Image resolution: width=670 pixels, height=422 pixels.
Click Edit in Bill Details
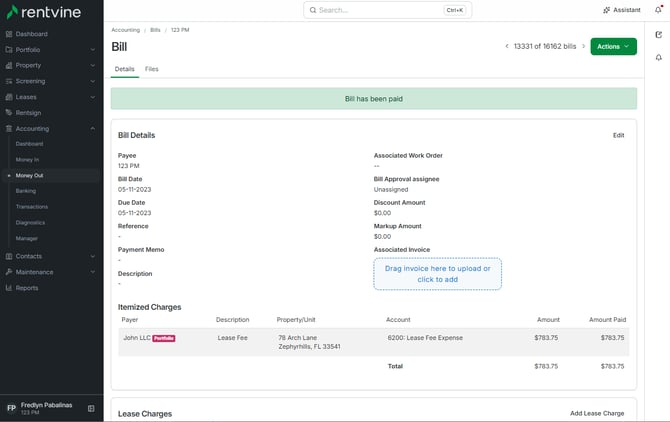(618, 135)
